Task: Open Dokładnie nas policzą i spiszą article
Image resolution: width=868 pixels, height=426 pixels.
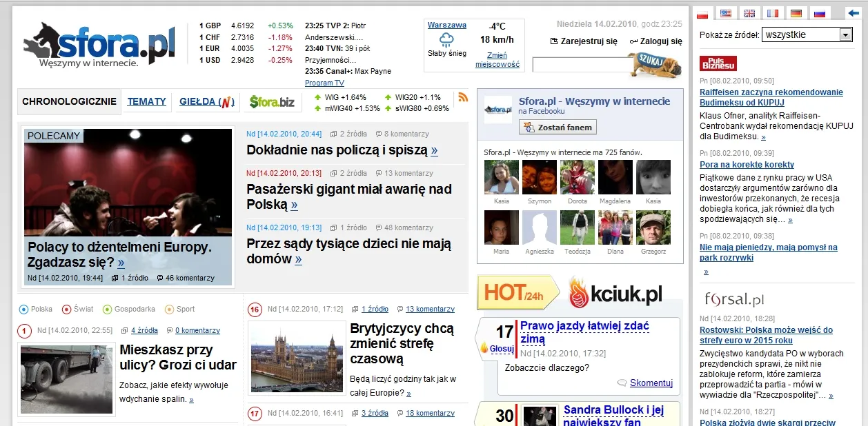Action: point(342,150)
